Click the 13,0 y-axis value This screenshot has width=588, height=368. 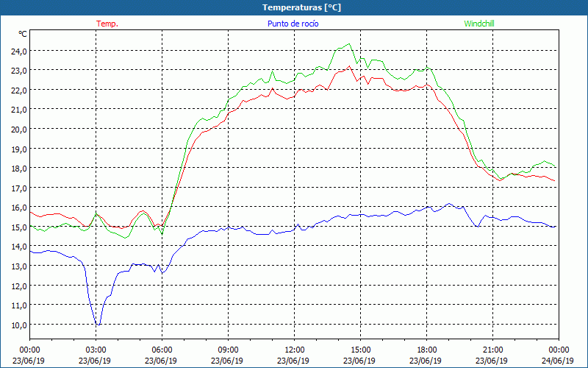click(18, 266)
